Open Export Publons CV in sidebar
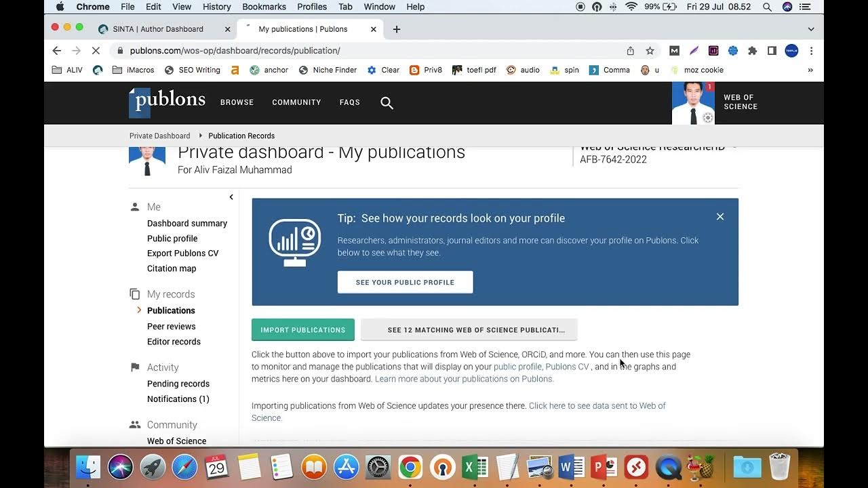Viewport: 868px width, 488px height. pyautogui.click(x=183, y=253)
